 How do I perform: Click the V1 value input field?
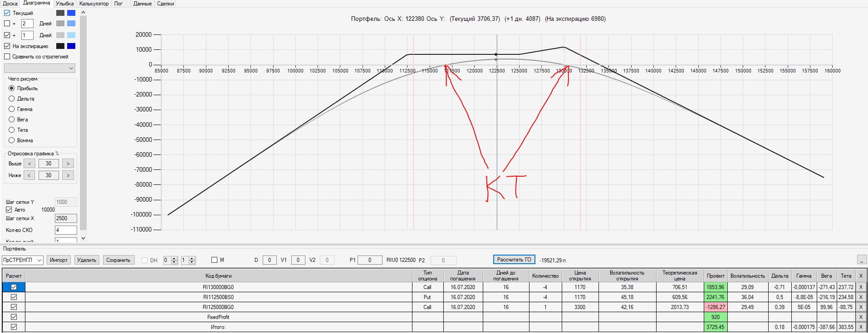tap(298, 260)
